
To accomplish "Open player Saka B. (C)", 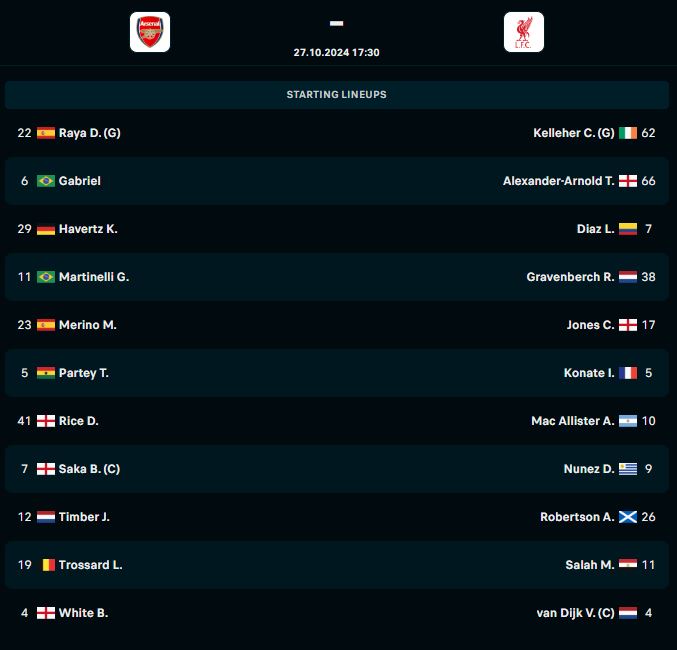I will pos(89,469).
